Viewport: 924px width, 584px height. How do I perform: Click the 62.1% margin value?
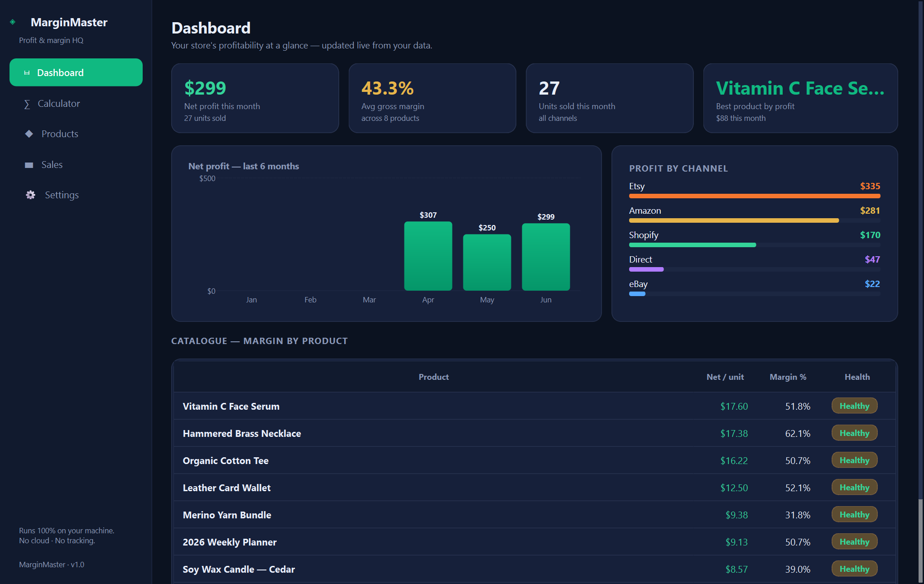798,433
